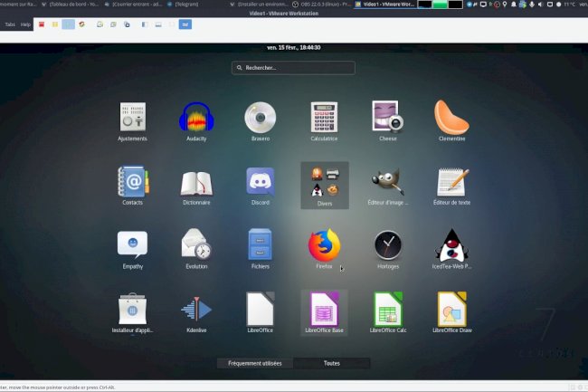The height and width of the screenshot is (392, 588).
Task: Launch the Cheese webcam app
Action: 388,121
